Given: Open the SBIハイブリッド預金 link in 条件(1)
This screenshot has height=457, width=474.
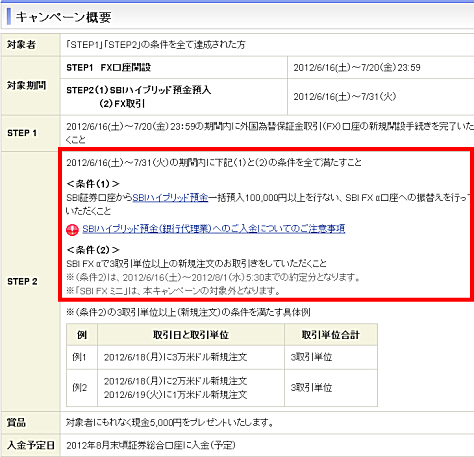Looking at the screenshot, I should [x=170, y=198].
